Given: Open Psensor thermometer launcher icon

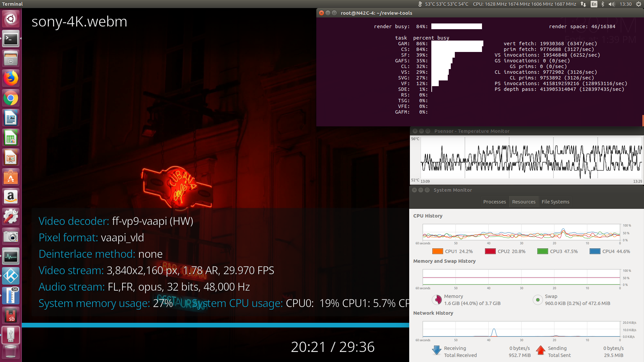Looking at the screenshot, I should 11,296.
